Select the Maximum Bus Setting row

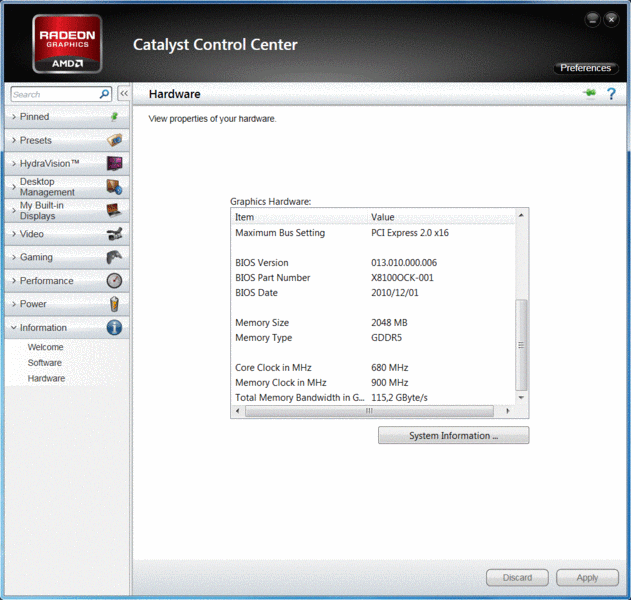coord(373,233)
